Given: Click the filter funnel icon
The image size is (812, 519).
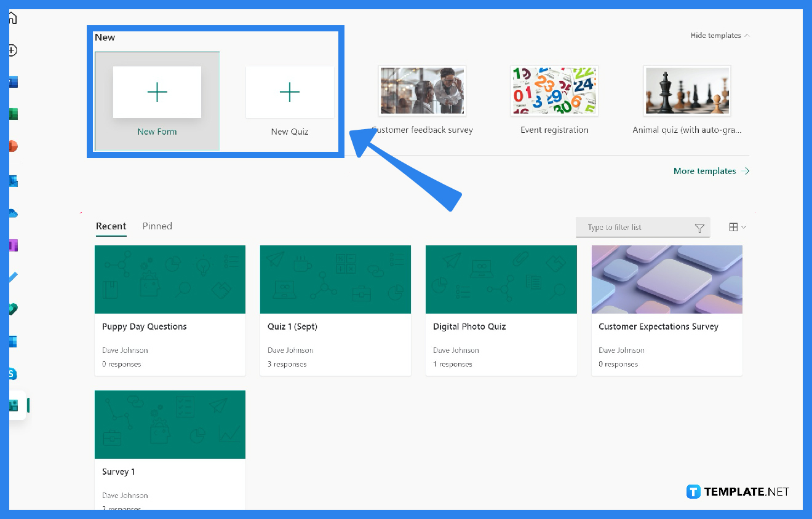Looking at the screenshot, I should pos(699,227).
